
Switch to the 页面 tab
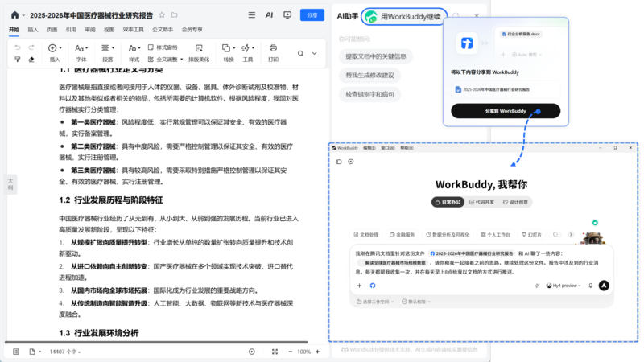(x=52, y=30)
